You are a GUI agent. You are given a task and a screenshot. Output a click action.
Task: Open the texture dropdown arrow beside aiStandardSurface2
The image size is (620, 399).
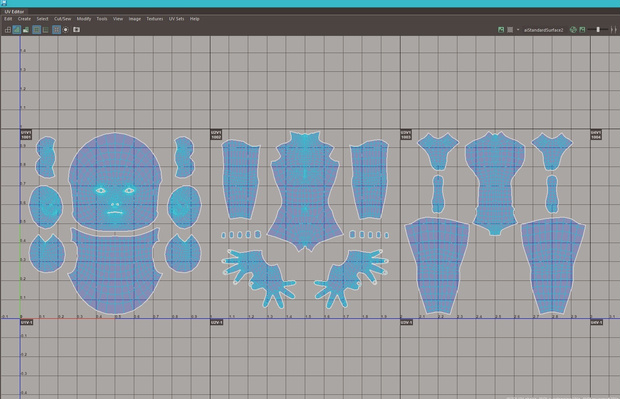[x=518, y=30]
